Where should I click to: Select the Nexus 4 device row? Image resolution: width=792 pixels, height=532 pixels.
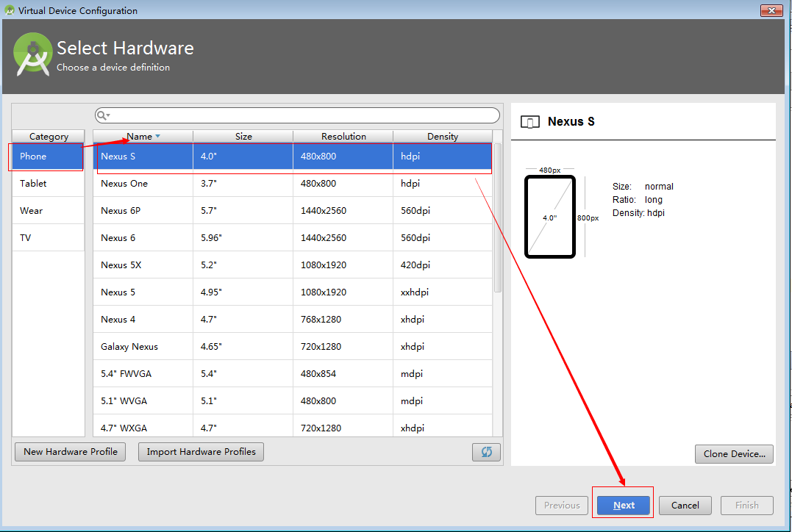click(293, 320)
